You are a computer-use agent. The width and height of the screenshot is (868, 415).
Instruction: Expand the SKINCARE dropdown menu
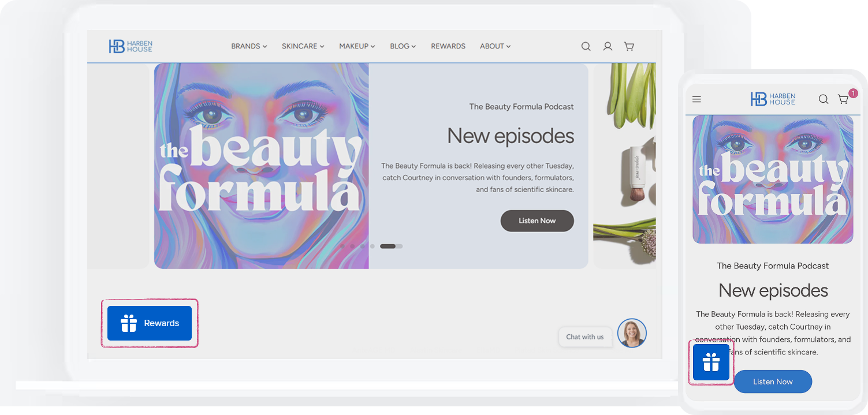[303, 46]
